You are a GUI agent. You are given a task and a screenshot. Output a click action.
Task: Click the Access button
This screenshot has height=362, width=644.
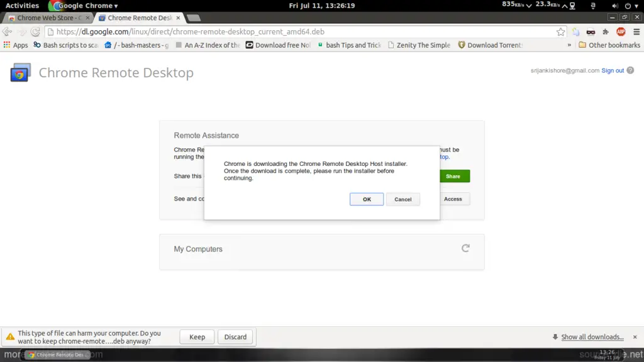[x=455, y=199]
